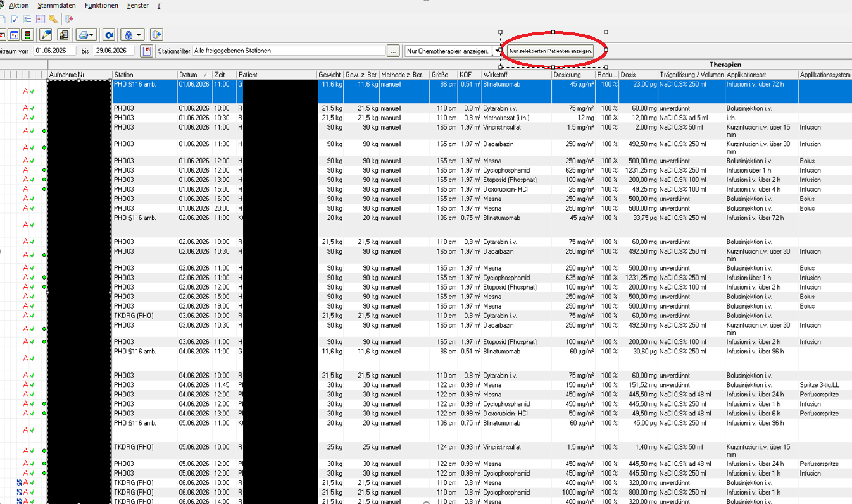Select the 124 cm Größe cell
This screenshot has height=504, width=852.
[444, 451]
